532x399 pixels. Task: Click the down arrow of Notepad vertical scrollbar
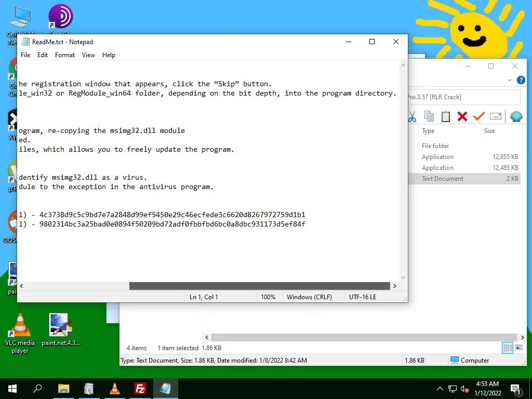tap(403, 277)
